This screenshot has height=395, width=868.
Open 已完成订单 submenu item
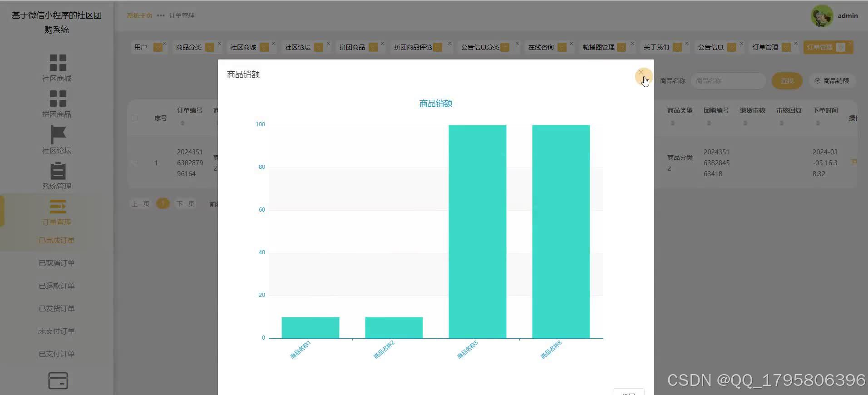[x=57, y=240]
